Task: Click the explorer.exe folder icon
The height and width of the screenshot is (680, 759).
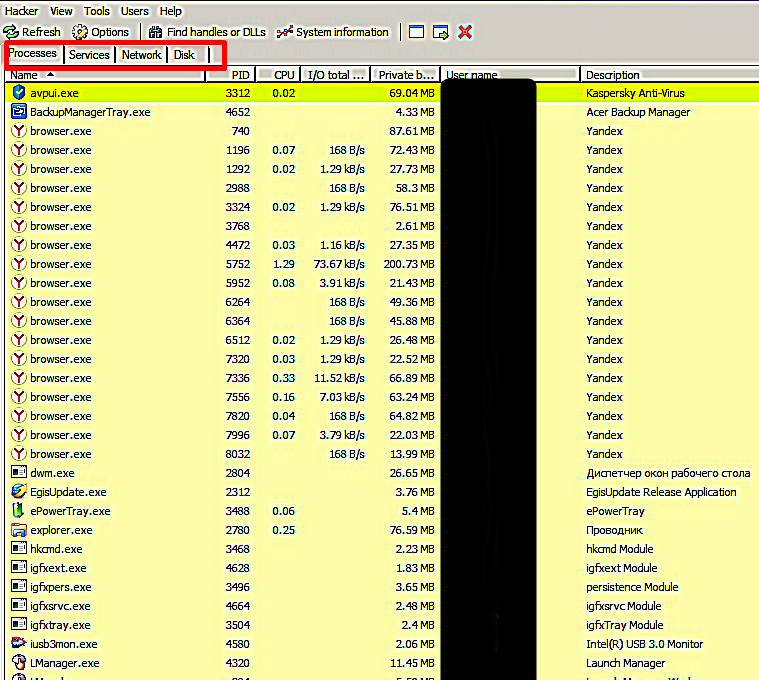Action: pyautogui.click(x=18, y=530)
